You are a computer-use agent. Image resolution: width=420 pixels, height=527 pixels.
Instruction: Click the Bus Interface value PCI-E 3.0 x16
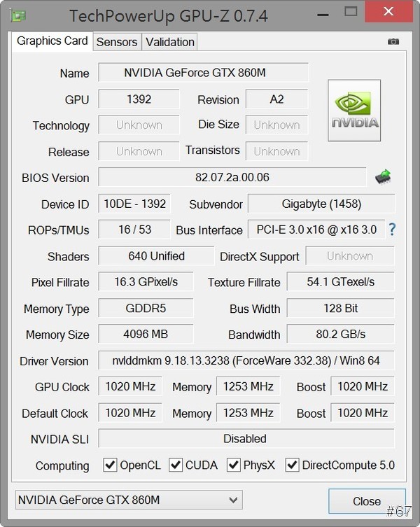point(316,230)
